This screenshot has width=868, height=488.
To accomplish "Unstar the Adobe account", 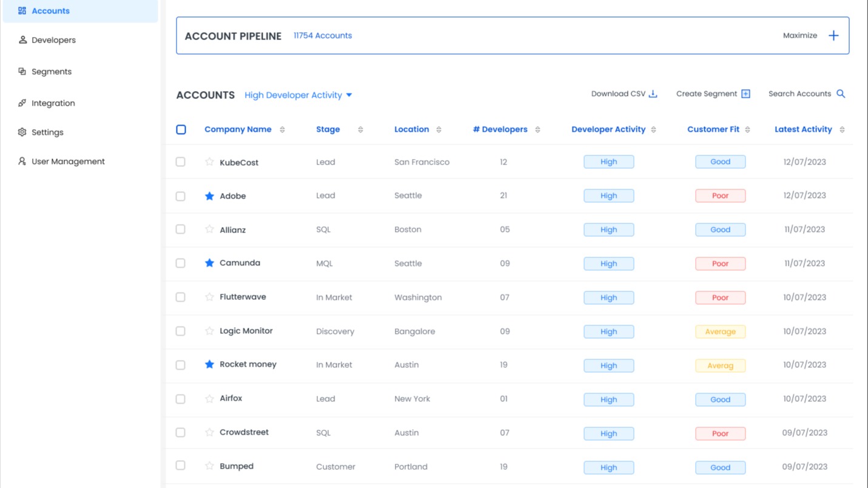I will pyautogui.click(x=209, y=195).
